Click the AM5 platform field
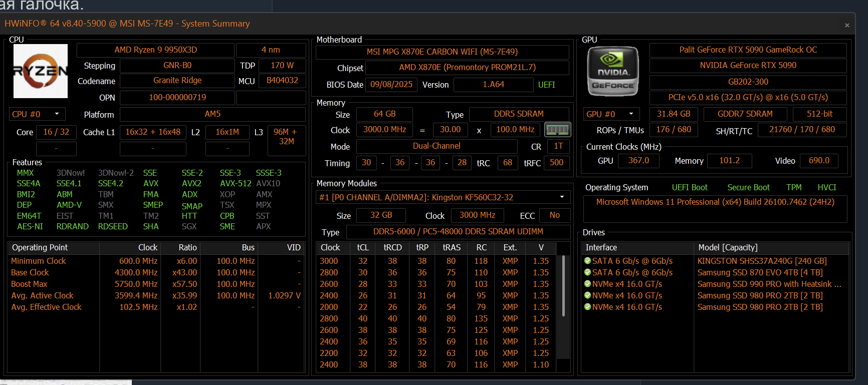Viewport: 868px width, 385px height. (212, 114)
